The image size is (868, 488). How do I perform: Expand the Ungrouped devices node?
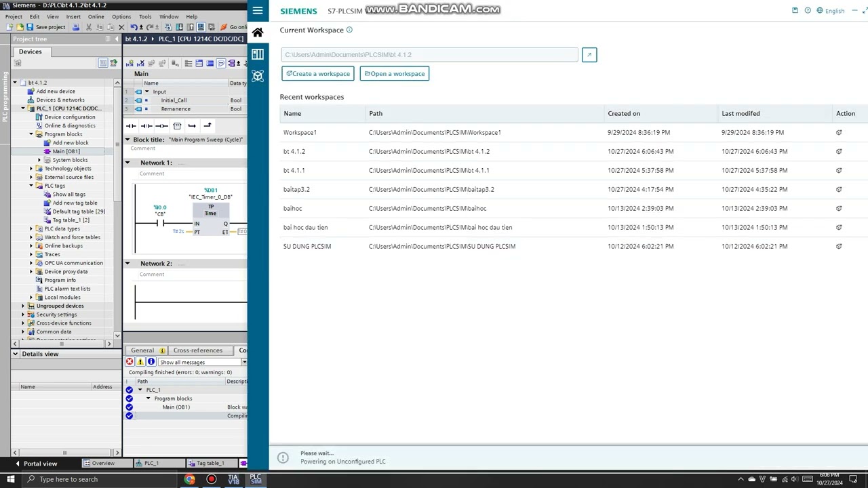[x=23, y=306]
